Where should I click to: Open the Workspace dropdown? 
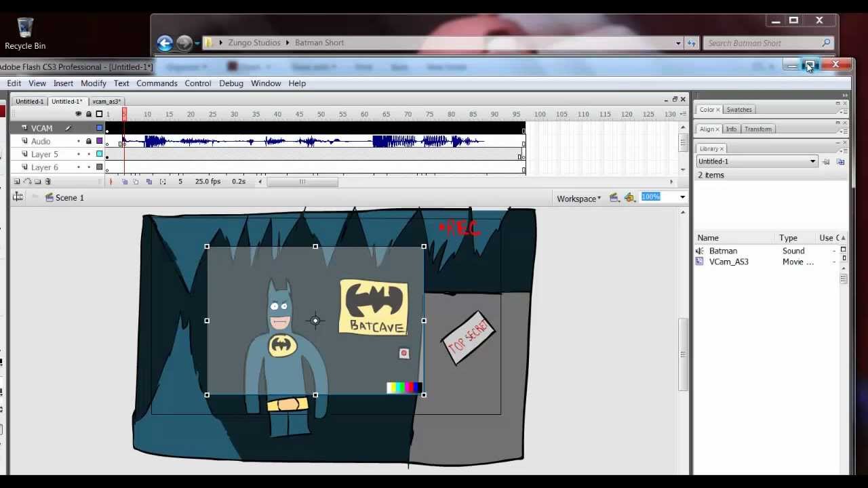pos(578,199)
